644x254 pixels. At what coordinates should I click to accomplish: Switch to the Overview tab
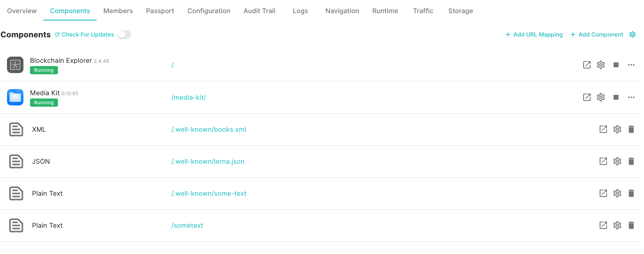coord(22,11)
